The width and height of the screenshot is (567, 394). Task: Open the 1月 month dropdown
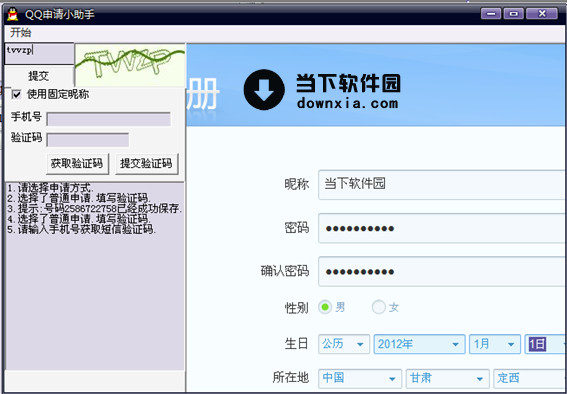tap(495, 344)
